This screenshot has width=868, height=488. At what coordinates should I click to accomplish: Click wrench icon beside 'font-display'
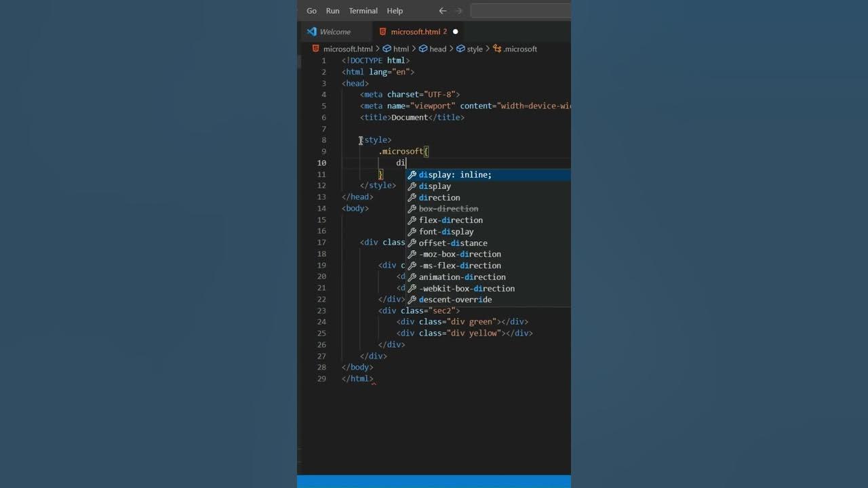(x=412, y=232)
